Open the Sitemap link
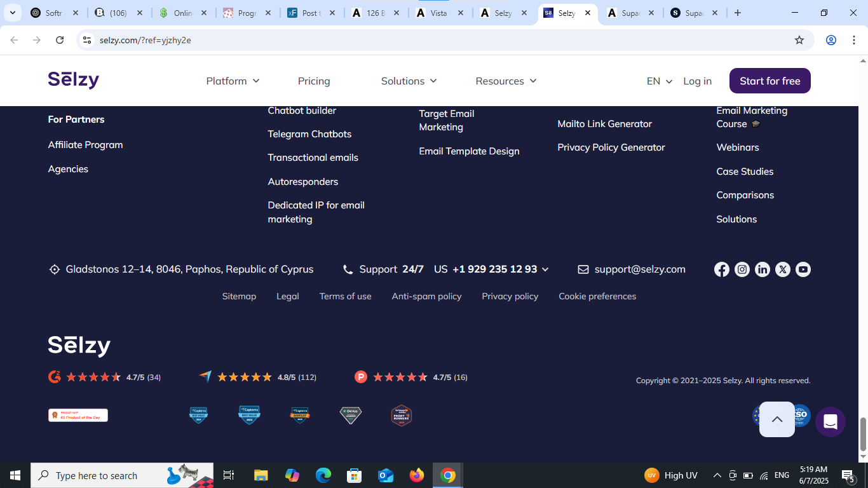868x488 pixels. pos(239,296)
